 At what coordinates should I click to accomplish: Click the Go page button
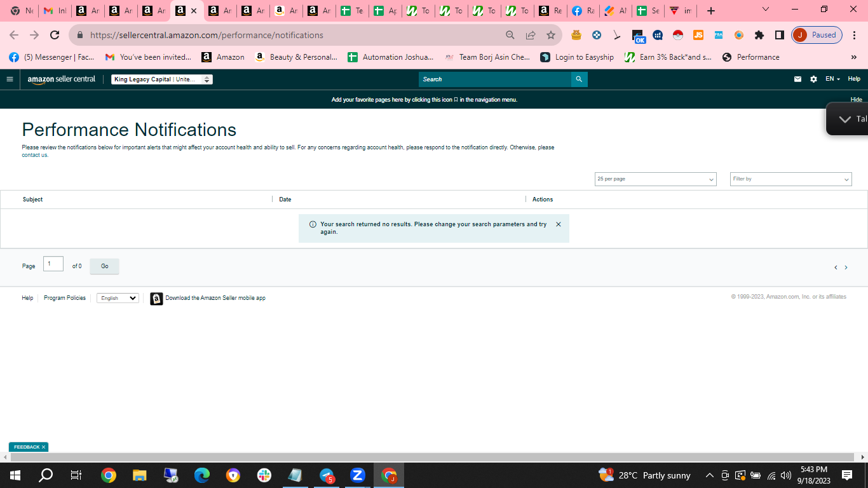104,266
